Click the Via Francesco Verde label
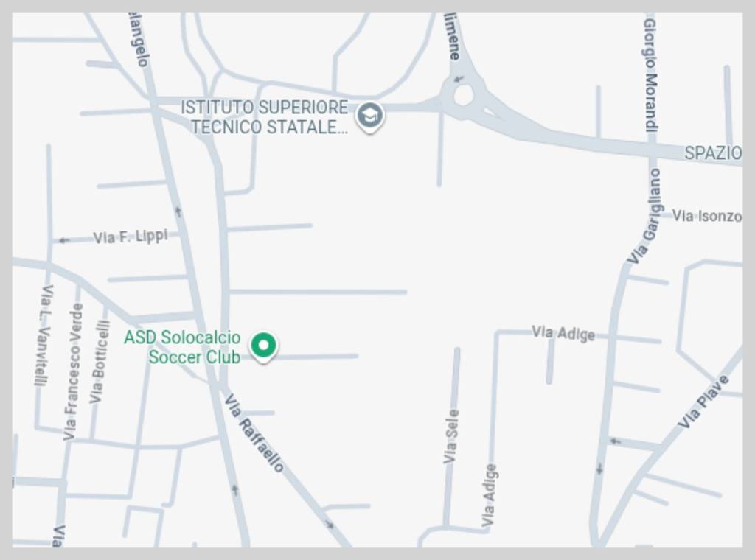The image size is (755, 560). 73,371
